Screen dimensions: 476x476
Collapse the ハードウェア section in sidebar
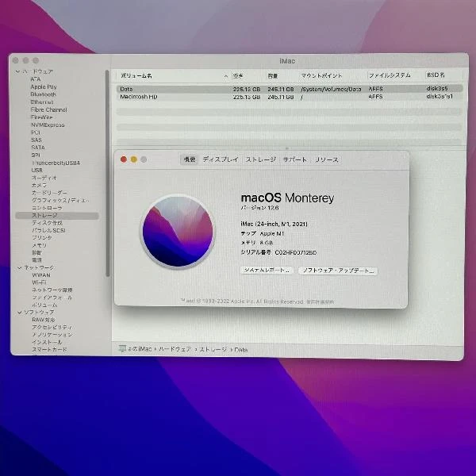(17, 71)
